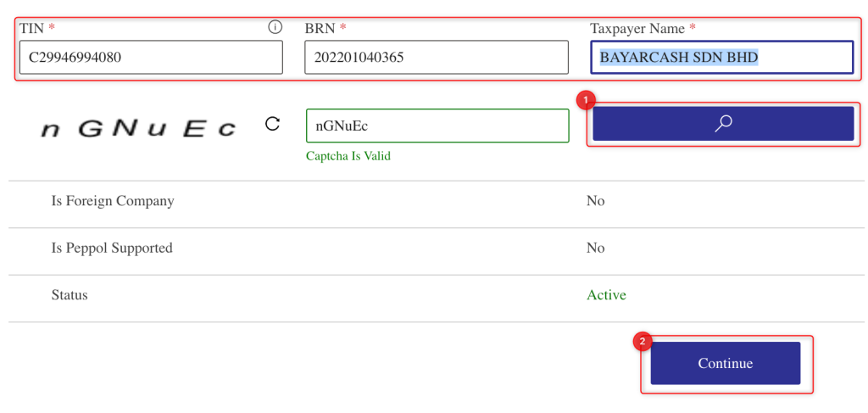Select the Taxpayer Name input field
The width and height of the screenshot is (868, 413).
click(x=722, y=57)
